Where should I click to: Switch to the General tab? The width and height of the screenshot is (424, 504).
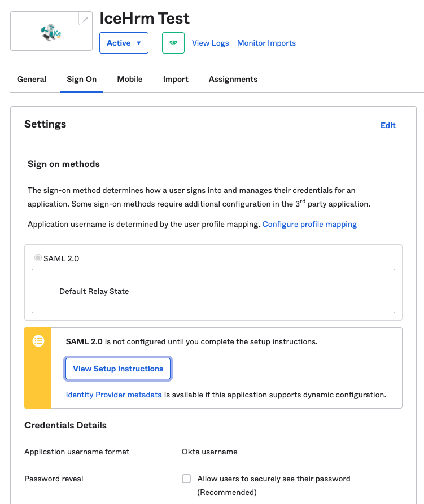[32, 79]
